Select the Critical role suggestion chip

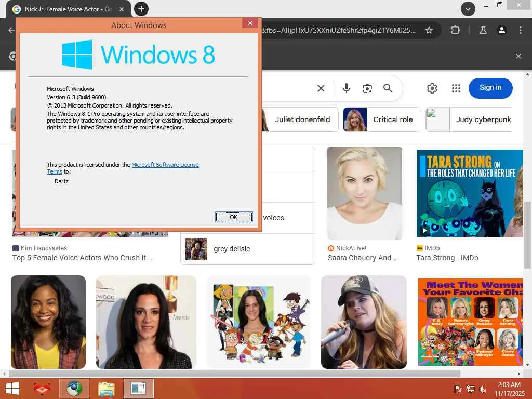point(382,119)
